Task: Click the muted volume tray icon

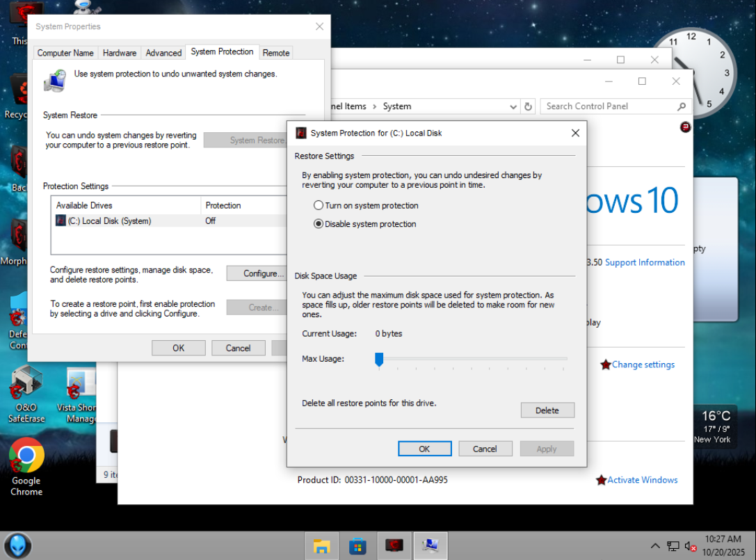Action: (x=691, y=546)
